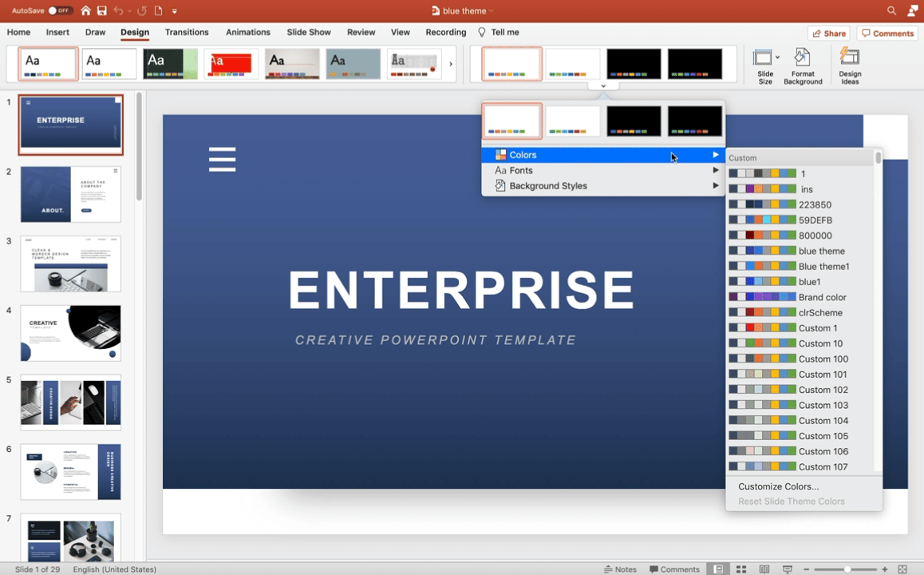924x575 pixels.
Task: Switch to Slide Sorter view
Action: click(x=740, y=569)
